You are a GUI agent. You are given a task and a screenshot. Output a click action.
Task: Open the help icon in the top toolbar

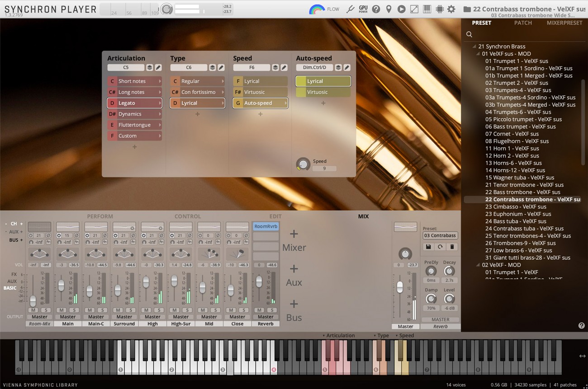pyautogui.click(x=376, y=9)
